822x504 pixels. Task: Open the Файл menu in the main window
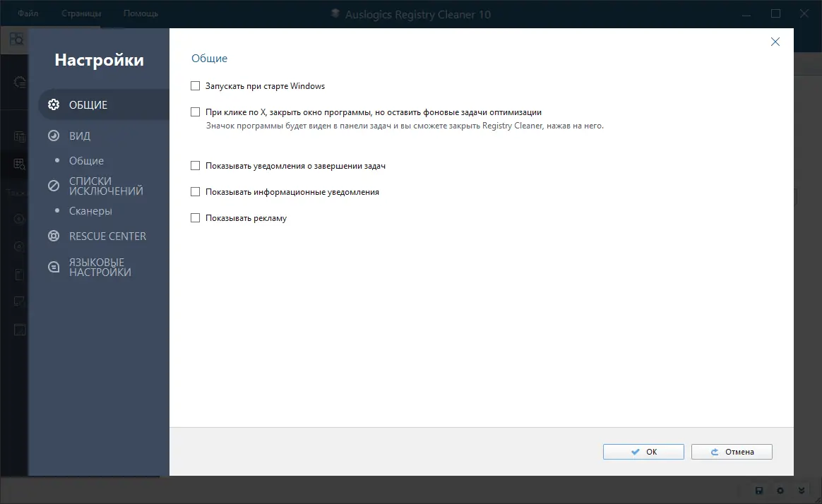tap(28, 13)
